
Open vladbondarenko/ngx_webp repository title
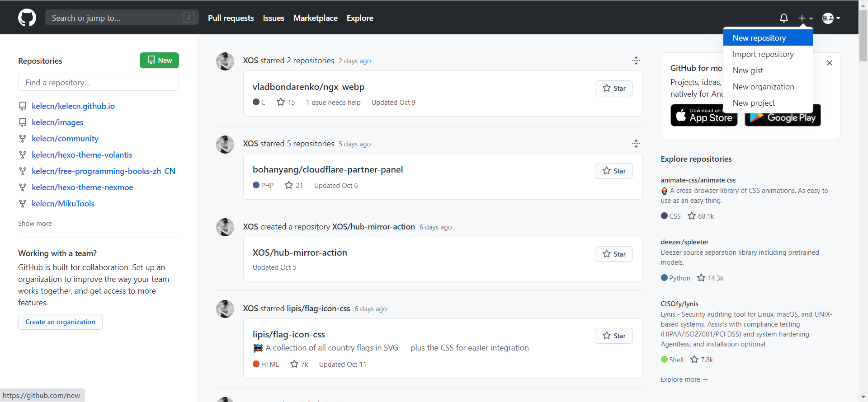point(308,87)
